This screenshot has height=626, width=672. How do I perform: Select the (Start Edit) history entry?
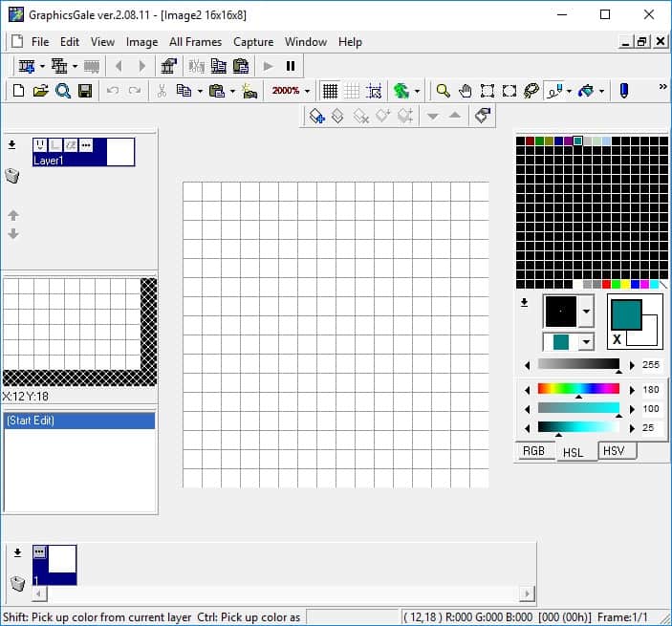click(79, 421)
